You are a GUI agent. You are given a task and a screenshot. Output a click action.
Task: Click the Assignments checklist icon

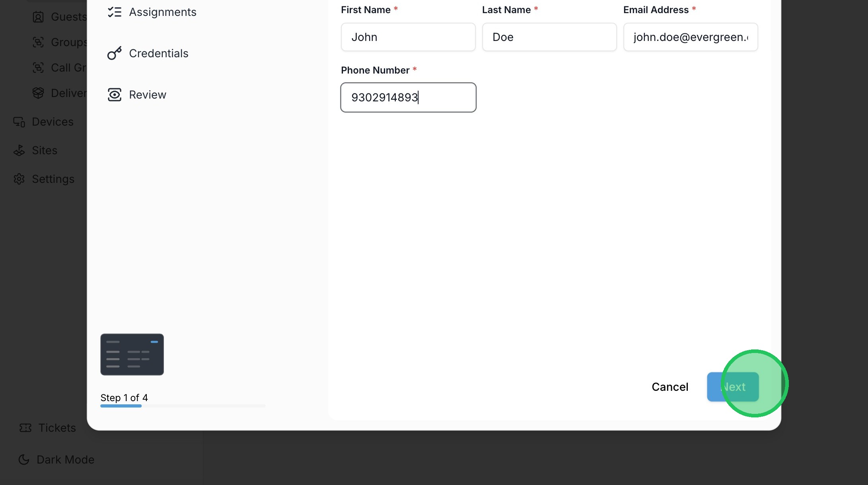click(115, 12)
